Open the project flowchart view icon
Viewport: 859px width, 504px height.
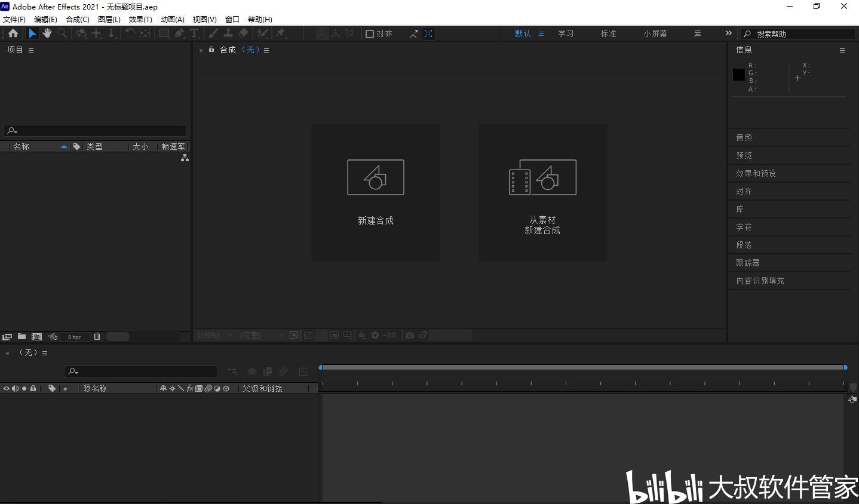click(x=185, y=158)
